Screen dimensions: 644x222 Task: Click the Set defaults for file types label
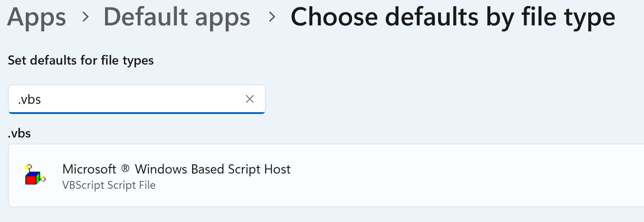[x=81, y=60]
